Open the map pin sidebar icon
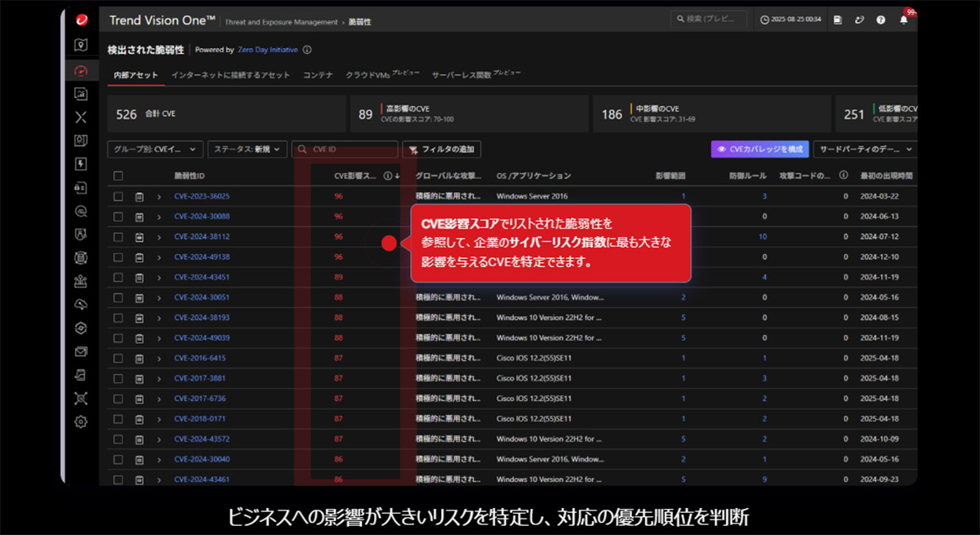Viewport: 980px width, 535px height. click(x=81, y=46)
